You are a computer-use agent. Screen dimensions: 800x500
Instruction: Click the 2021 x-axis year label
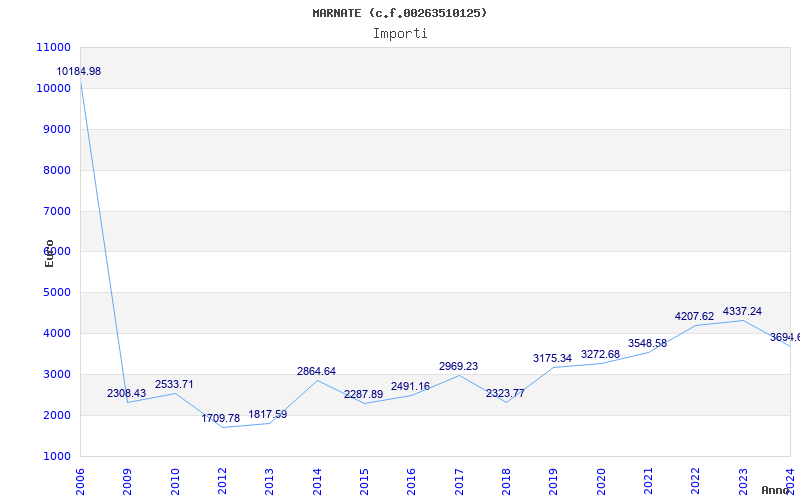tap(648, 482)
